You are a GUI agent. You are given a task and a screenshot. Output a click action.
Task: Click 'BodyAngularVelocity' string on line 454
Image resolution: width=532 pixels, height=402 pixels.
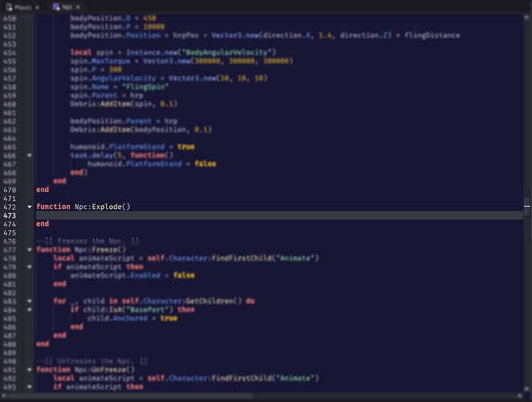[x=228, y=52]
